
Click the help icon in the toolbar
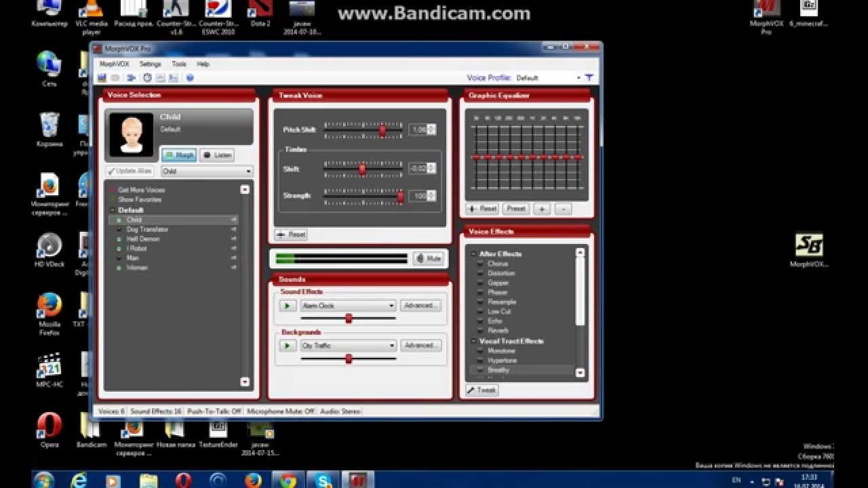coord(190,78)
